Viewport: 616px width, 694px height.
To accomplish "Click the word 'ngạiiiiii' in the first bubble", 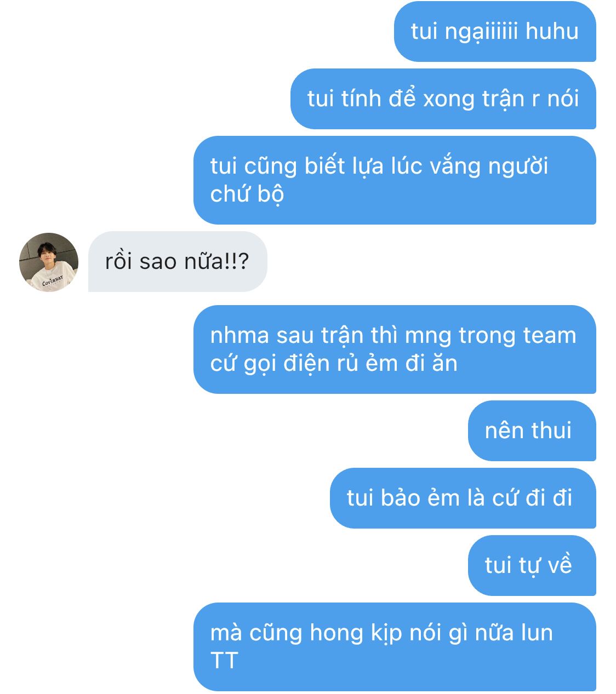I will [x=481, y=32].
